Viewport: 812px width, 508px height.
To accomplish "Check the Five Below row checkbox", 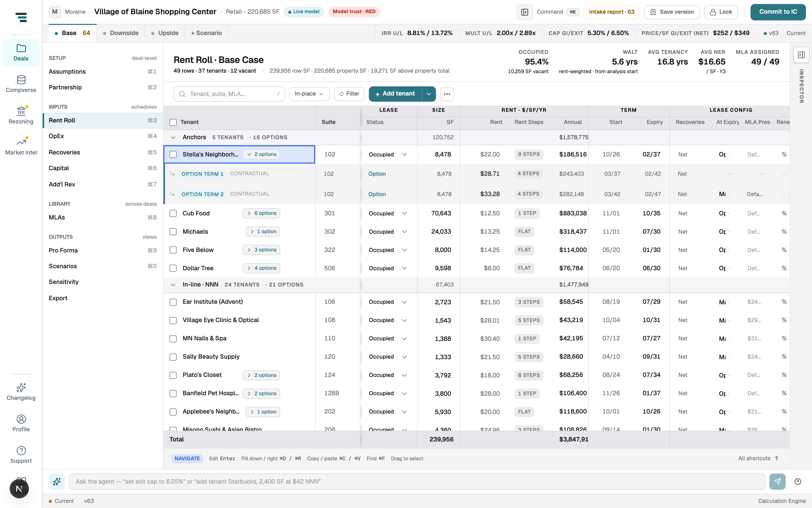I will pos(173,250).
